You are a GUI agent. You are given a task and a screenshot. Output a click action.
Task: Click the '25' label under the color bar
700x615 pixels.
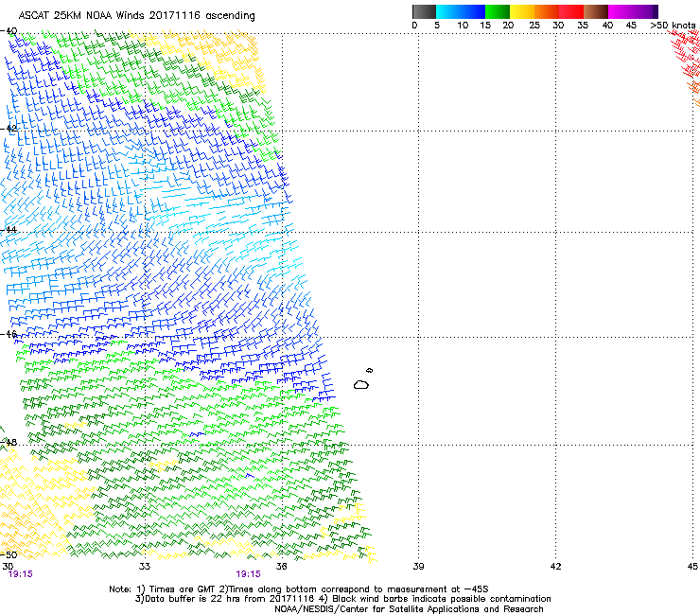click(534, 25)
